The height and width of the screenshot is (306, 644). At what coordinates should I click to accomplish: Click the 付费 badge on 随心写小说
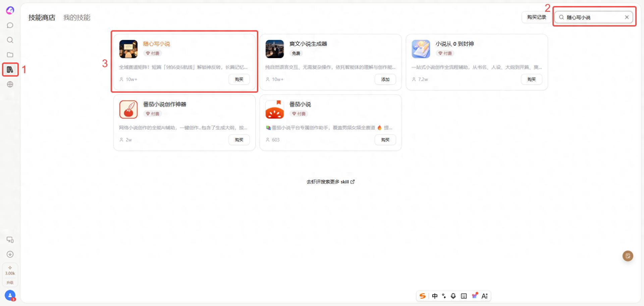coord(153,53)
